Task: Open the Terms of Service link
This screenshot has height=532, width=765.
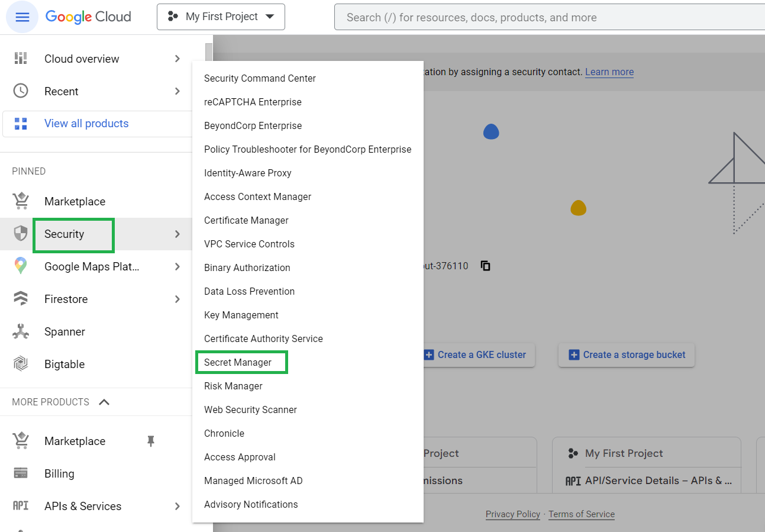Action: coord(582,514)
